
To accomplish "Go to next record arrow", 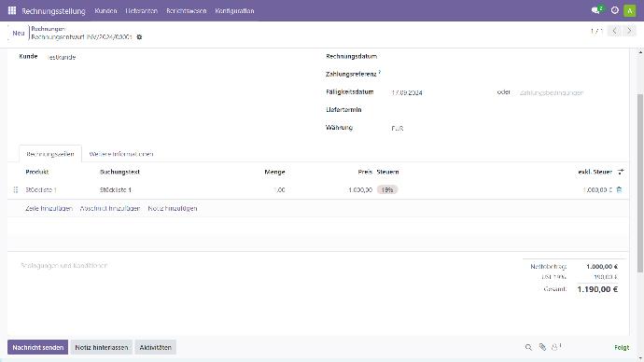I will click(629, 31).
